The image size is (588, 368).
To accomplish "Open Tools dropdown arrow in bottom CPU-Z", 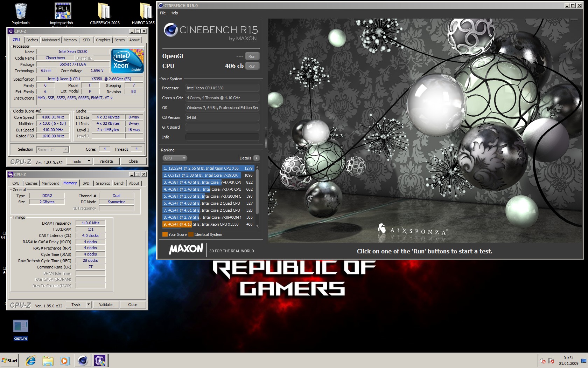I will click(89, 305).
